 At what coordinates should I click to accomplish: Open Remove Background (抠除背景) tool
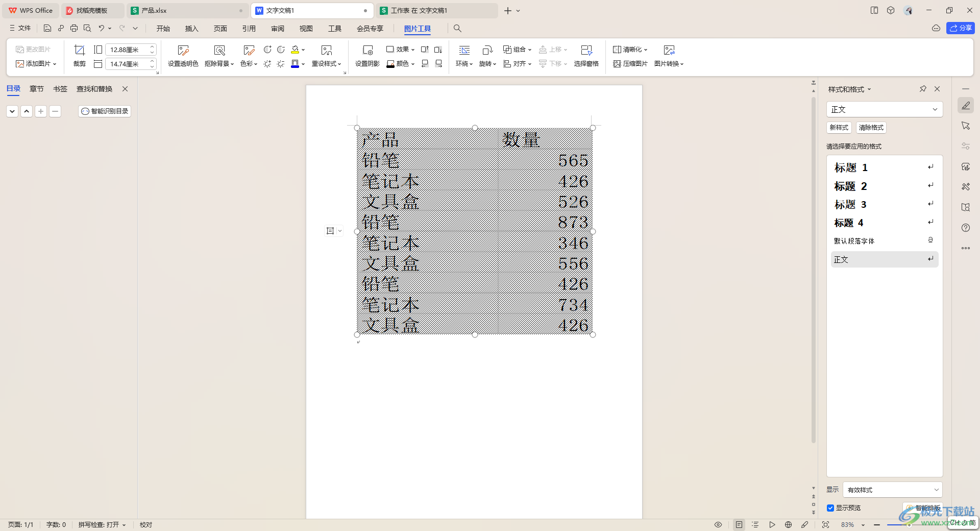click(x=219, y=56)
